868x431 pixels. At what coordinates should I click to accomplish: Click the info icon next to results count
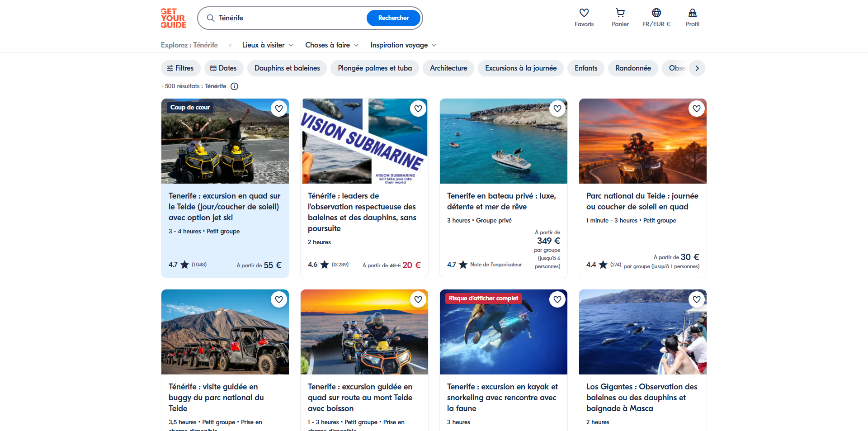pos(234,86)
